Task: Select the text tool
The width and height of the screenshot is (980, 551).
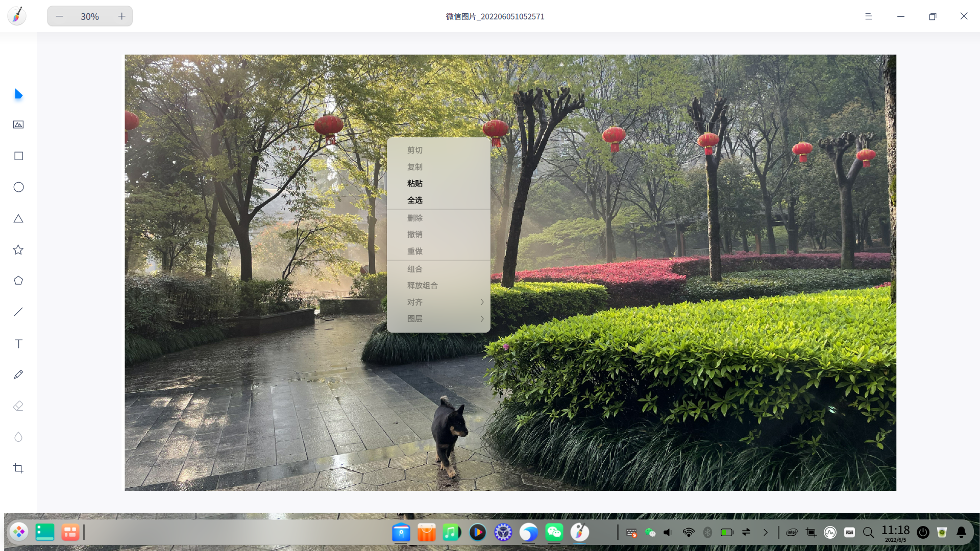Action: (x=18, y=343)
